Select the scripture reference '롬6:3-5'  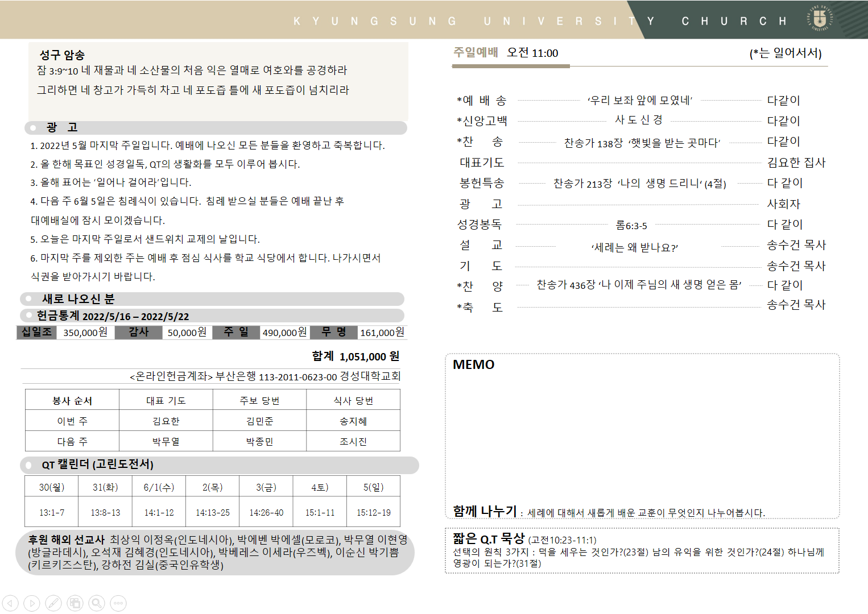coord(631,226)
